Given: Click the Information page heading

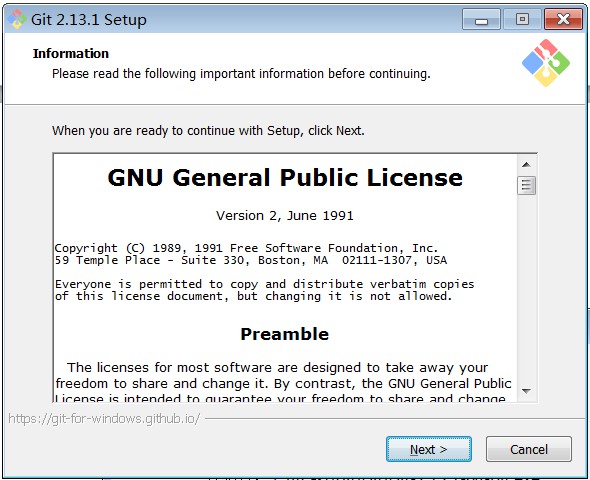Looking at the screenshot, I should click(71, 53).
